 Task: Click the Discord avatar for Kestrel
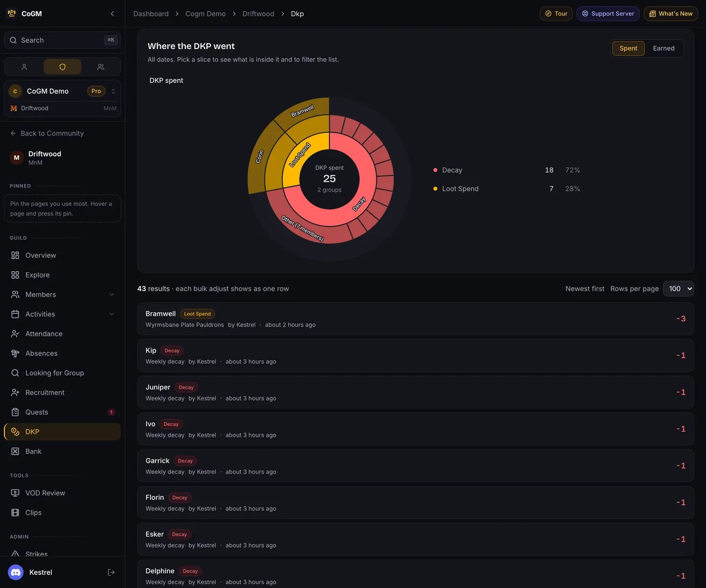click(16, 572)
